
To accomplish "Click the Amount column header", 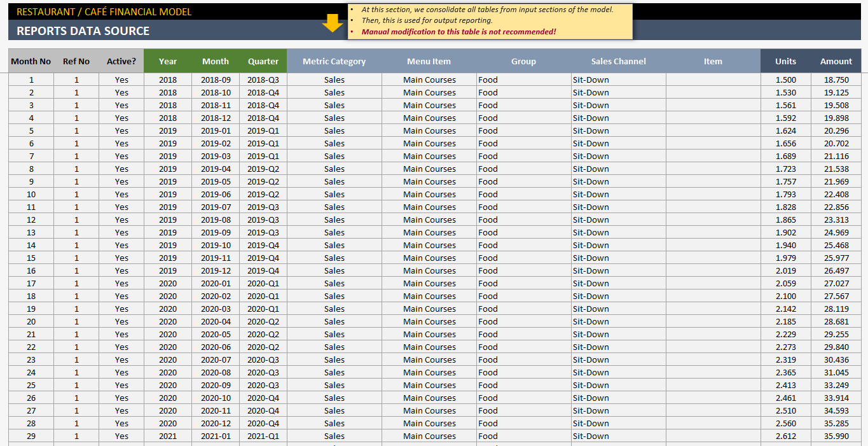I will point(836,61).
